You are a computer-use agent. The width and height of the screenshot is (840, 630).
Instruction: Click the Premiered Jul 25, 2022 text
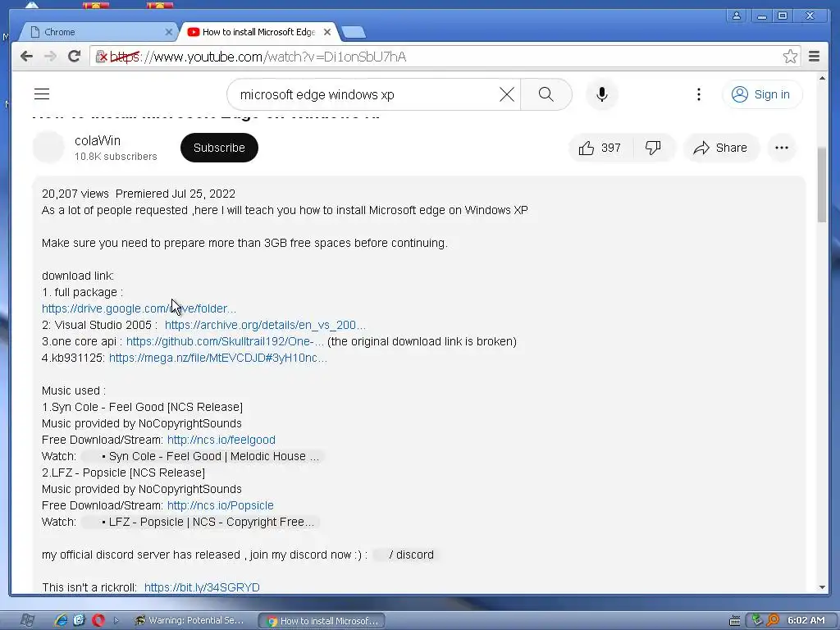pyautogui.click(x=176, y=194)
